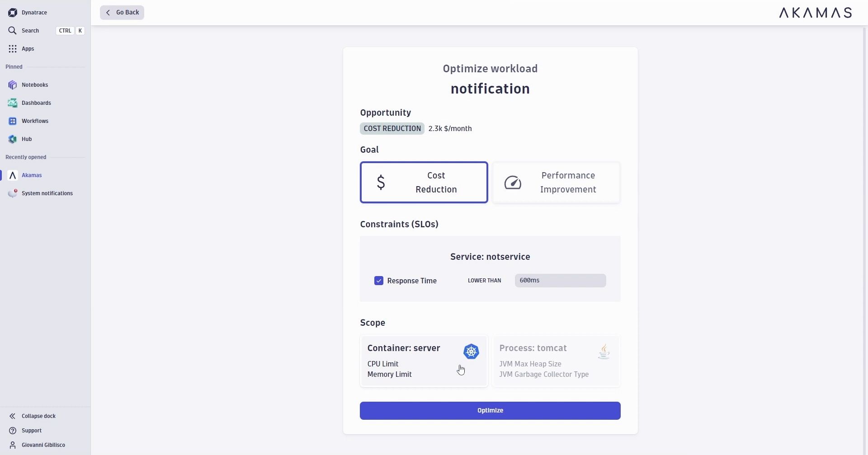Open recently opened Akamas entry
868x455 pixels.
pos(32,175)
